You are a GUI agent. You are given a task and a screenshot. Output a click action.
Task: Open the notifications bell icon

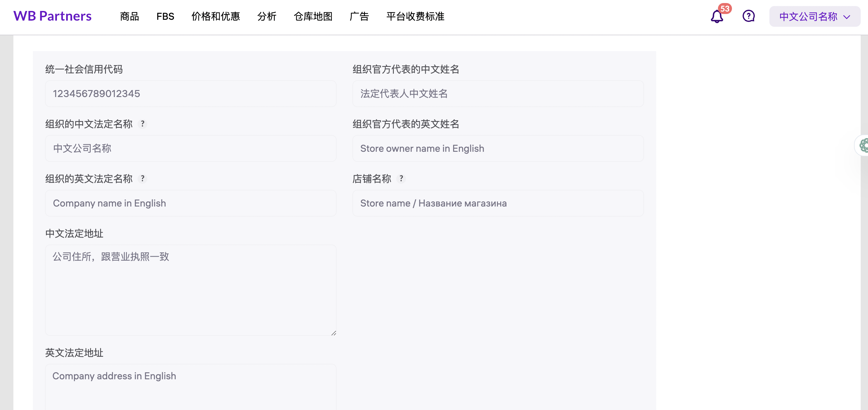(x=716, y=16)
